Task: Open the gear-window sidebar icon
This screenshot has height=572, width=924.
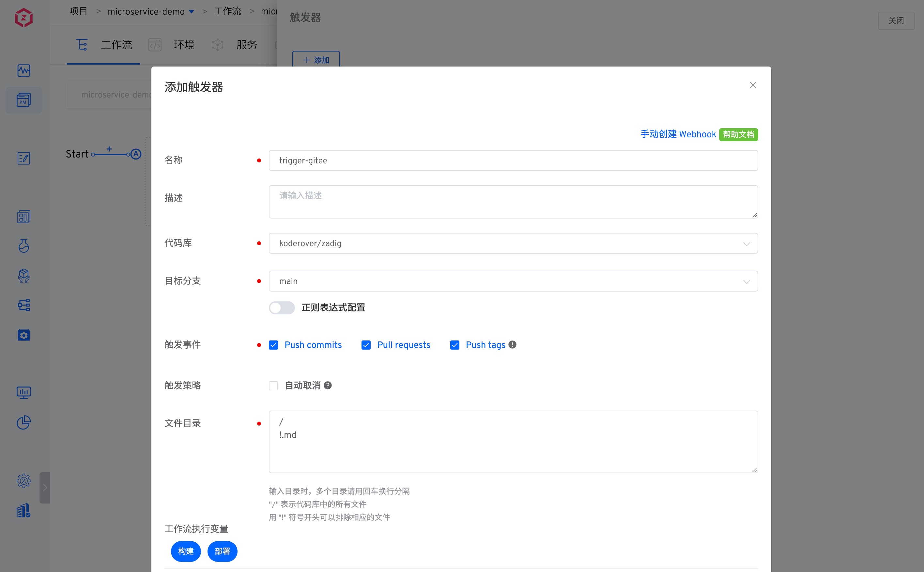Action: 24,335
